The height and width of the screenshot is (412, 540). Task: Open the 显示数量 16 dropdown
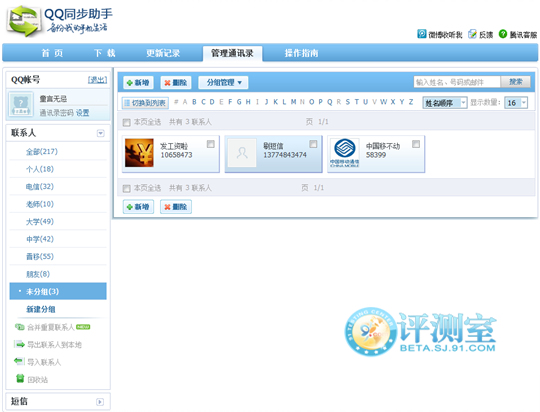point(516,103)
